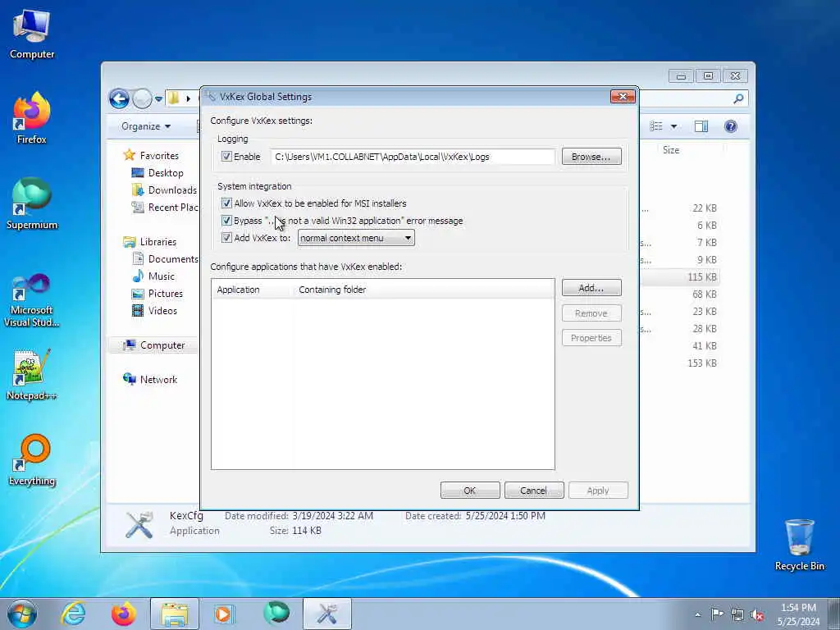
Task: Open Supermium from the taskbar
Action: [276, 614]
